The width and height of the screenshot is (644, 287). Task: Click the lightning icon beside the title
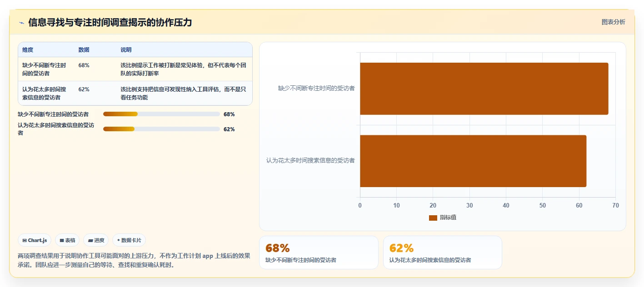(21, 23)
